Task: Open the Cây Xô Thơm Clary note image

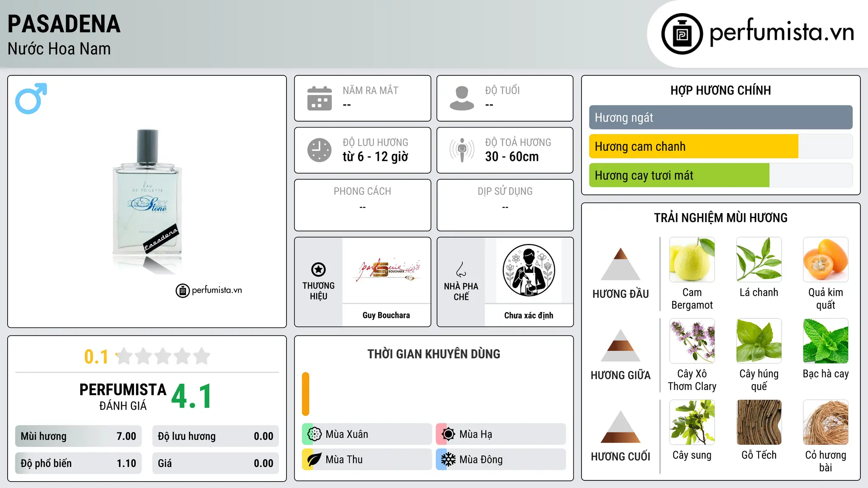Action: [x=692, y=341]
